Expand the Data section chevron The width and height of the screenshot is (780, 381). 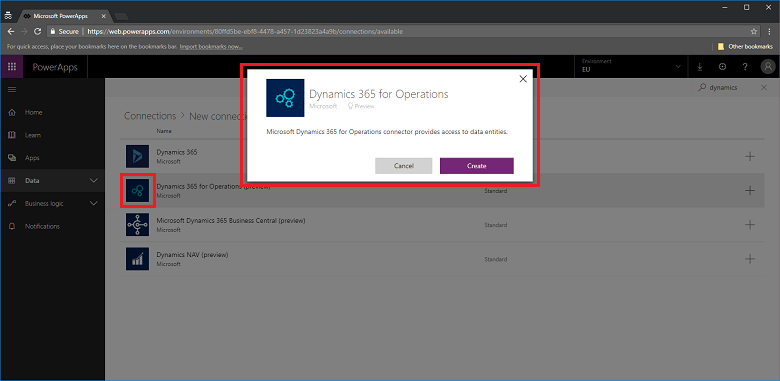[94, 181]
